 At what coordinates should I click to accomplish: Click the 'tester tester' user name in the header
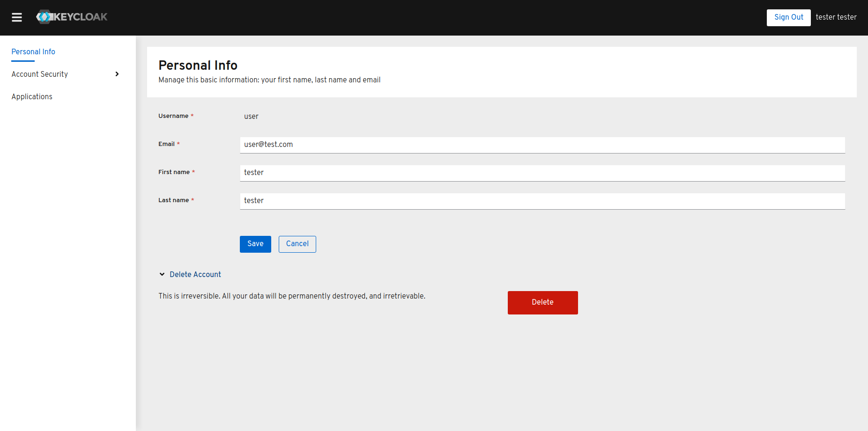coord(836,17)
